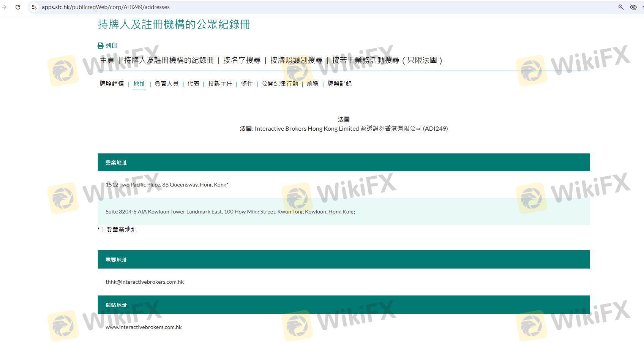Open 按牌照類別搜尋 link
644x343 pixels.
click(x=296, y=60)
